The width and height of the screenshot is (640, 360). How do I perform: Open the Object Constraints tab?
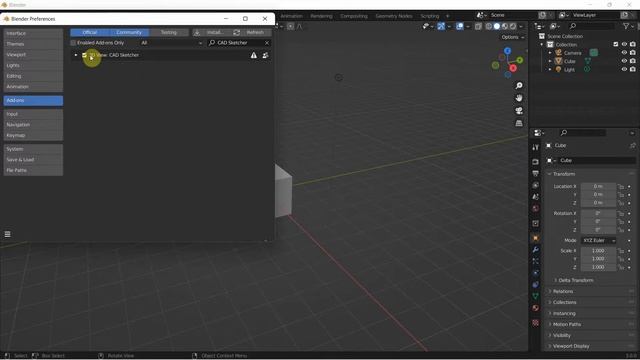point(536,284)
